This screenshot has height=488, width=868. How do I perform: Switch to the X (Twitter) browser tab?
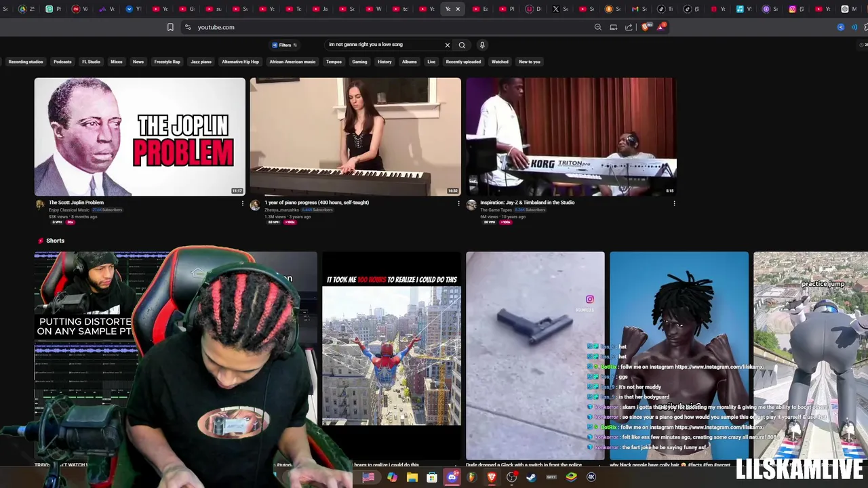[x=559, y=9]
